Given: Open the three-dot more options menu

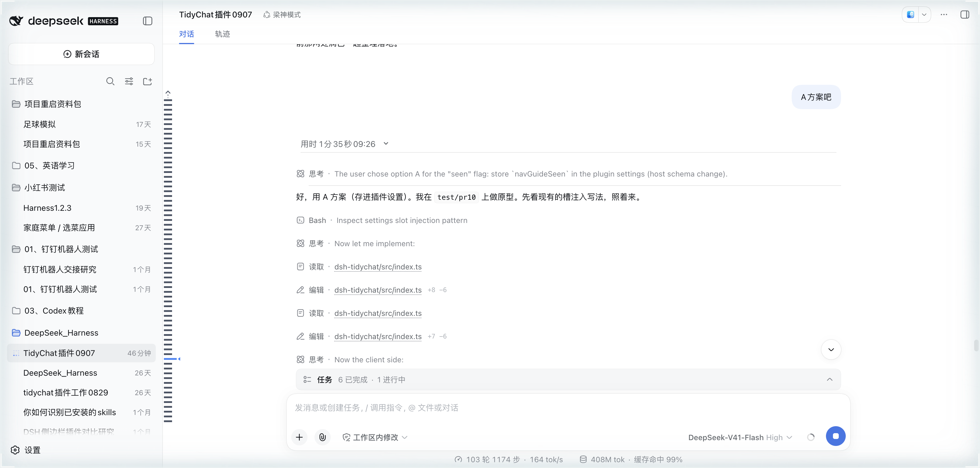Looking at the screenshot, I should coord(944,15).
